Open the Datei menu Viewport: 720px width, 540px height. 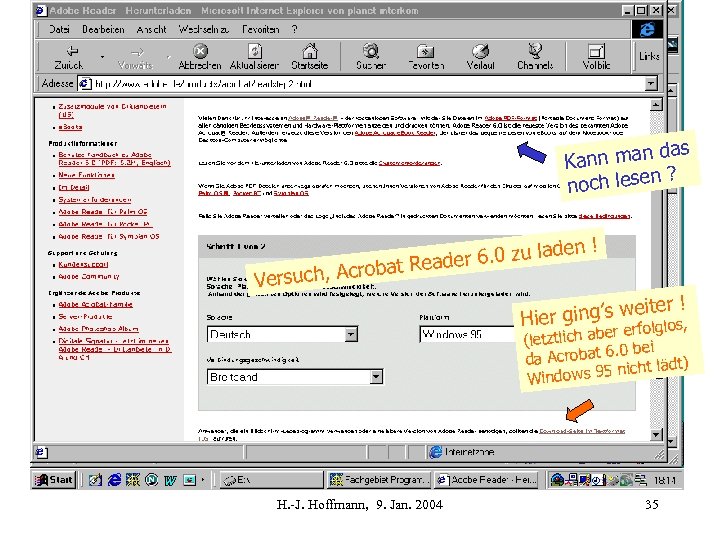[59, 29]
